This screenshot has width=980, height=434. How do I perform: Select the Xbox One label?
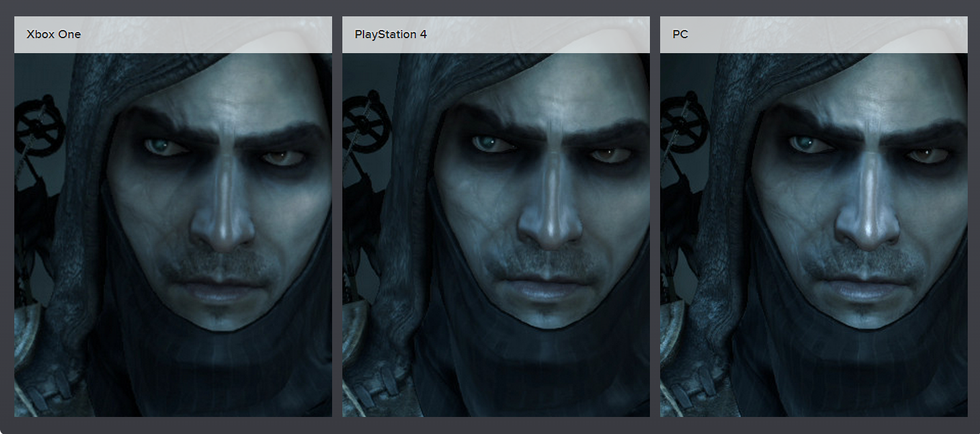pos(54,34)
